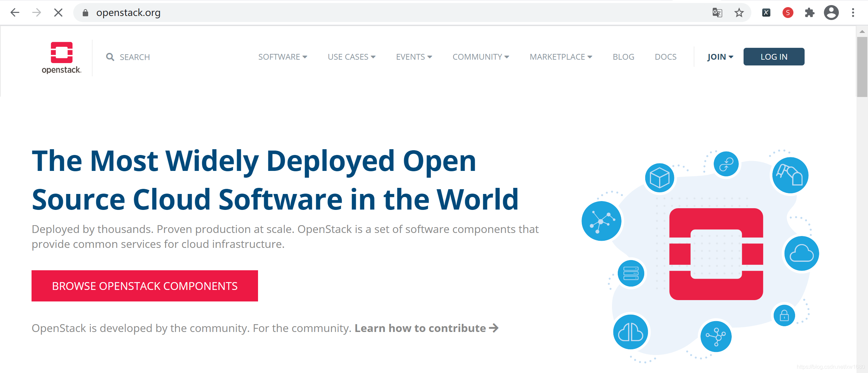This screenshot has height=373, width=868.
Task: Follow the Learn how to contribute link
Action: click(x=427, y=328)
